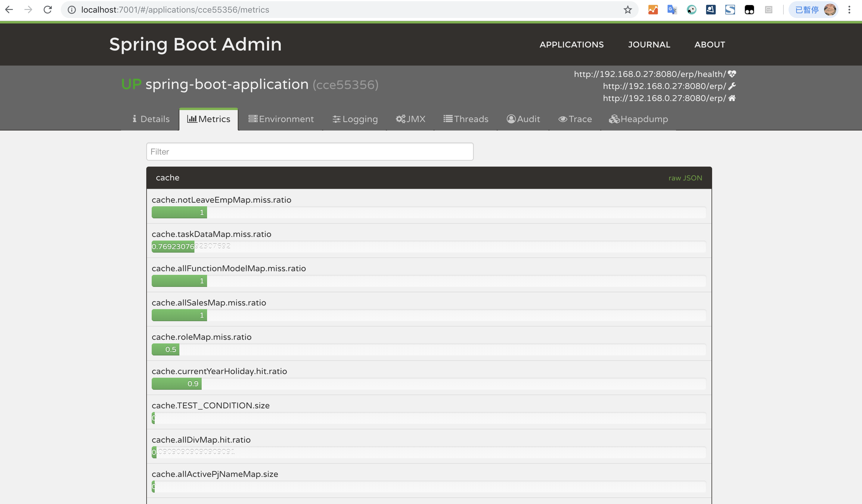The image size is (862, 504).
Task: Click the cache.allDivMap.hit.ratio label
Action: click(201, 440)
